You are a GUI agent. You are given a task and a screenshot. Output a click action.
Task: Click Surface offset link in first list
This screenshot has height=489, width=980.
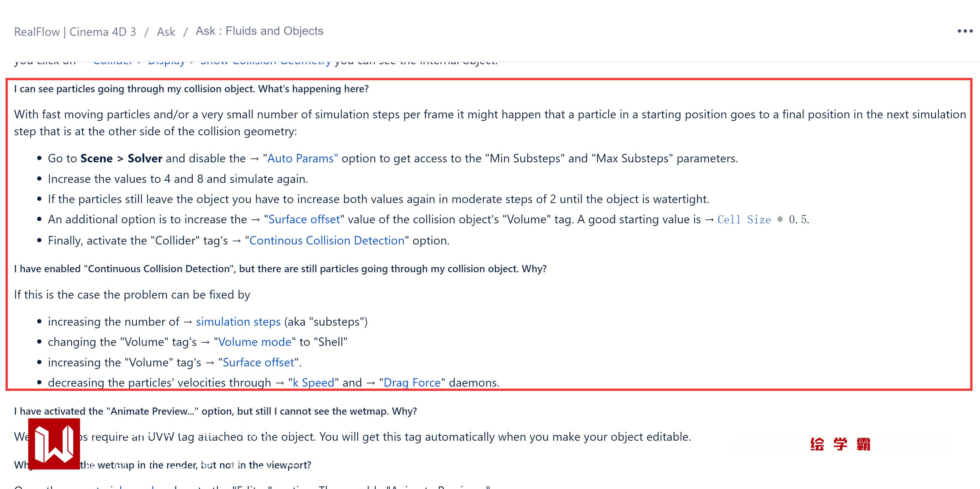point(304,219)
